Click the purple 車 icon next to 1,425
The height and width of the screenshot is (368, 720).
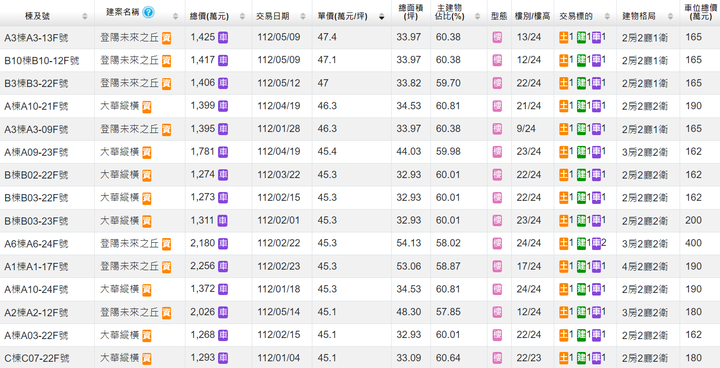(223, 37)
